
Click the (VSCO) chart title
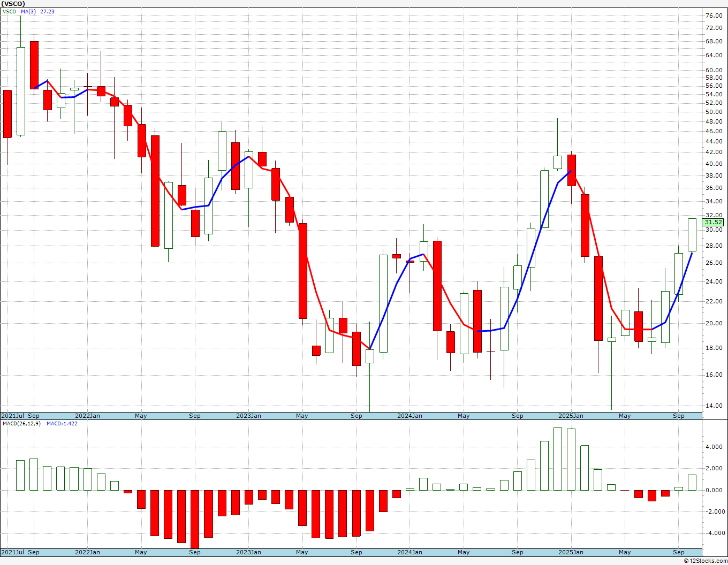point(13,4)
